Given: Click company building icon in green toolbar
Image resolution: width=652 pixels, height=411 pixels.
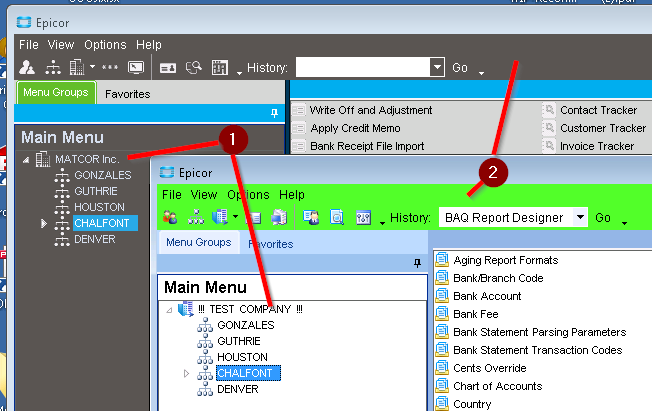Looking at the screenshot, I should pyautogui.click(x=220, y=217).
